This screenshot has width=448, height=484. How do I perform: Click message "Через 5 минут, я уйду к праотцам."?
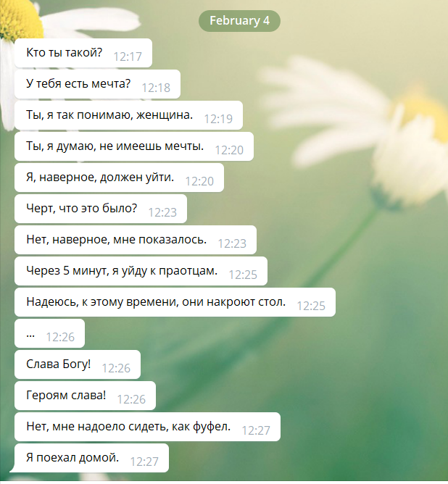coord(141,271)
